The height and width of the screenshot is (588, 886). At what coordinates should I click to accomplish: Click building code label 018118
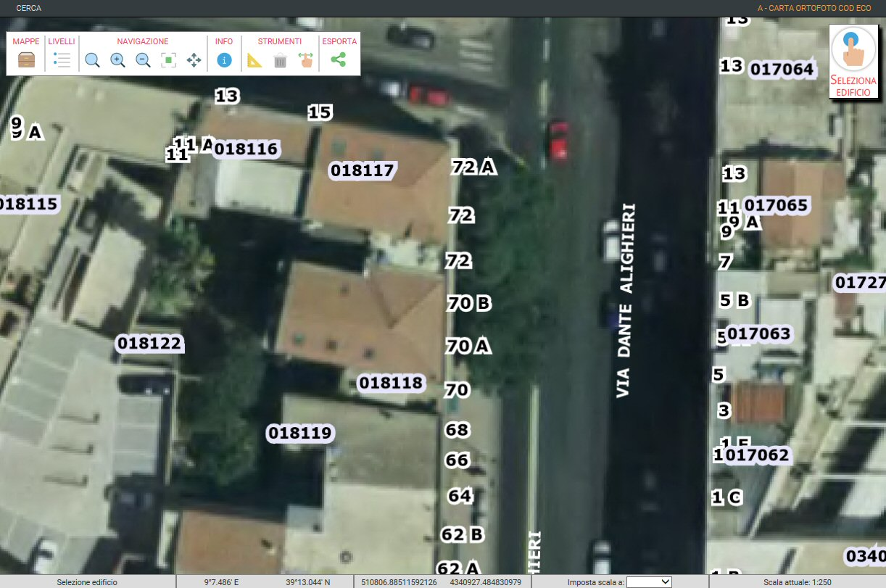pos(391,382)
